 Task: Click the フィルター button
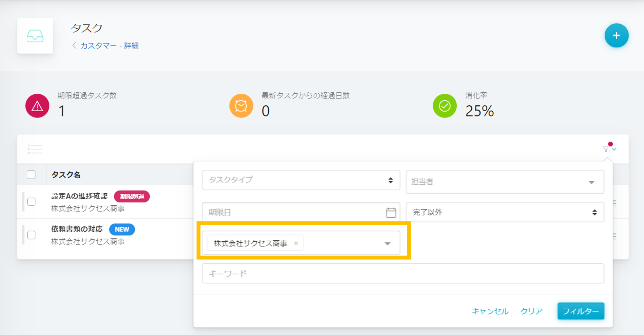tap(581, 311)
